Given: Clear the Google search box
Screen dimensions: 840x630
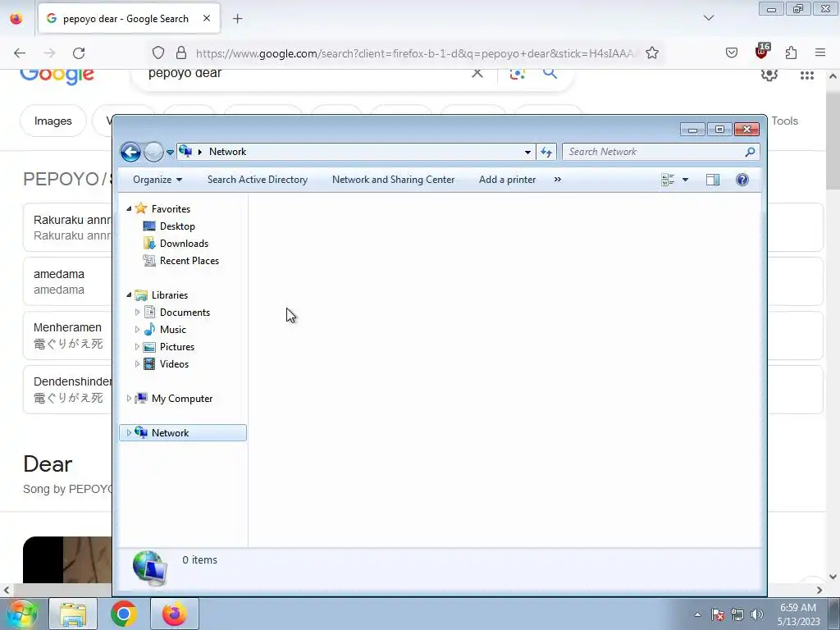Looking at the screenshot, I should point(477,73).
